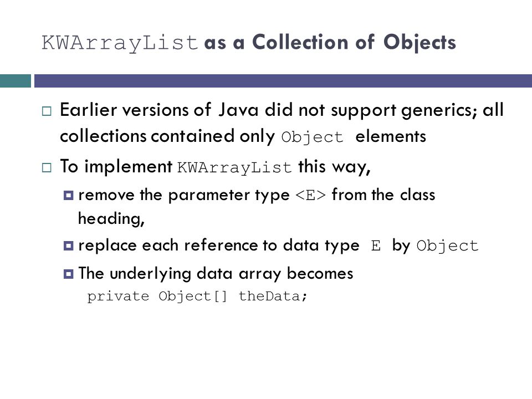The height and width of the screenshot is (399, 532).
Task: Click "Collection of Objects" in the slide title
Action: click(354, 43)
